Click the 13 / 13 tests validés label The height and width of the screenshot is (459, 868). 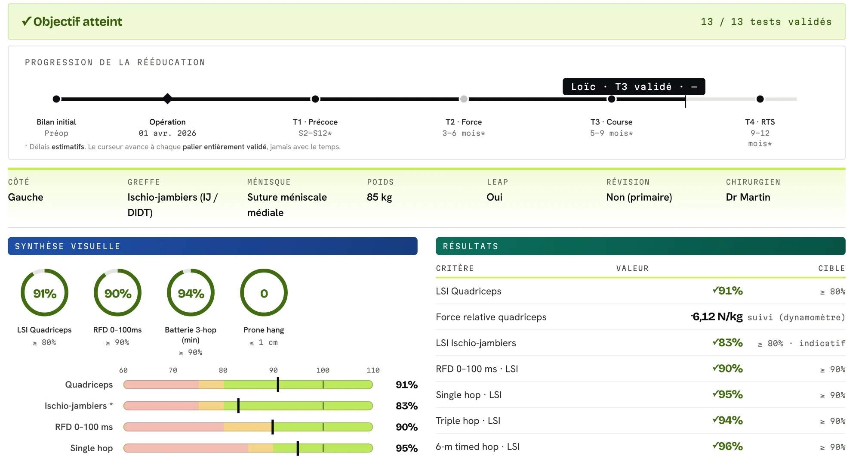pyautogui.click(x=766, y=22)
